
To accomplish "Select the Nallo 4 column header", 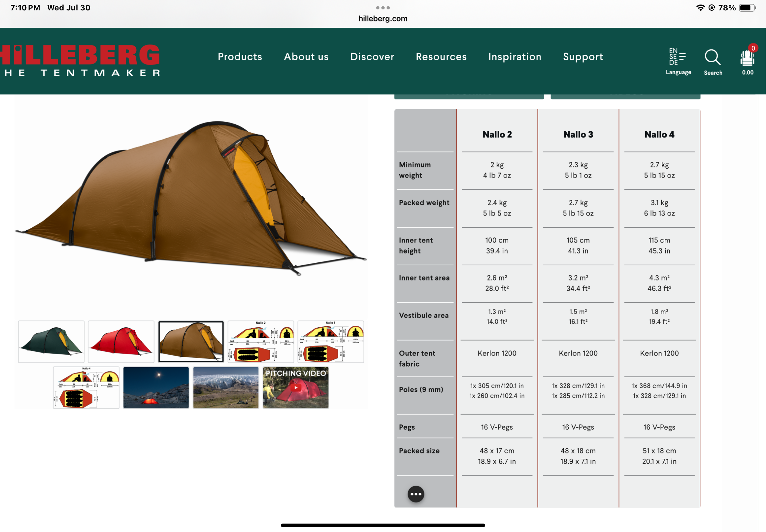I will click(x=659, y=134).
